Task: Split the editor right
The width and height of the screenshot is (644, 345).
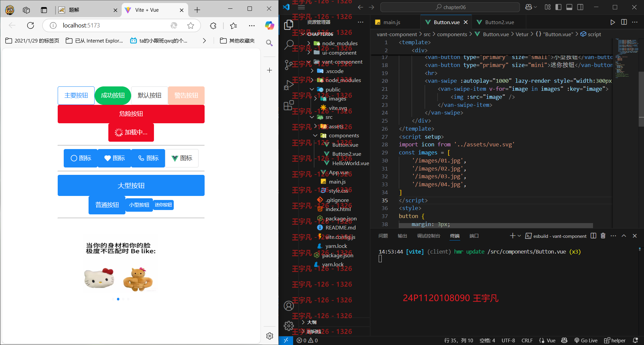Action: pos(624,22)
